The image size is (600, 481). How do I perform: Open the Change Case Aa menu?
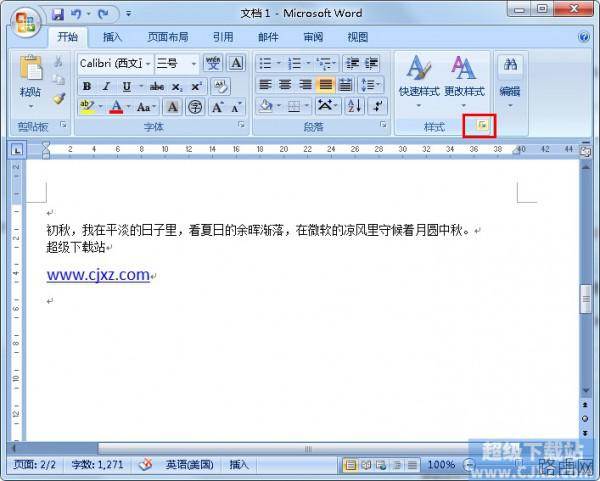coord(146,107)
